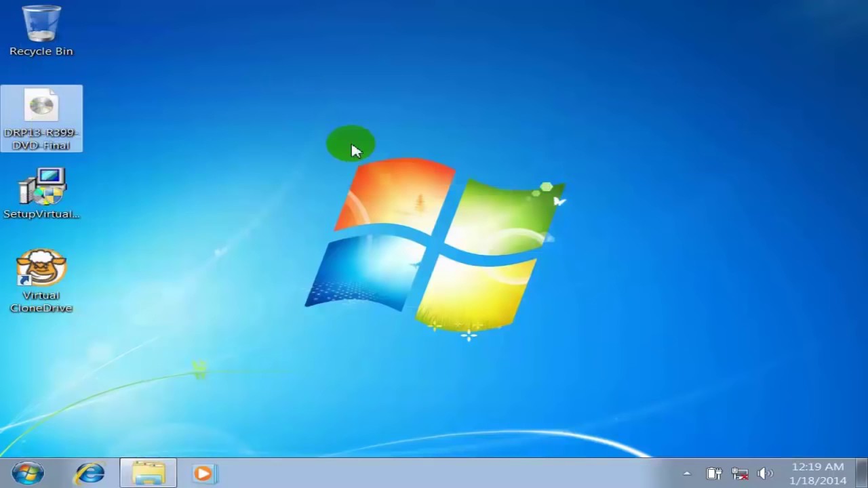Open the network status tray icon

tap(740, 474)
